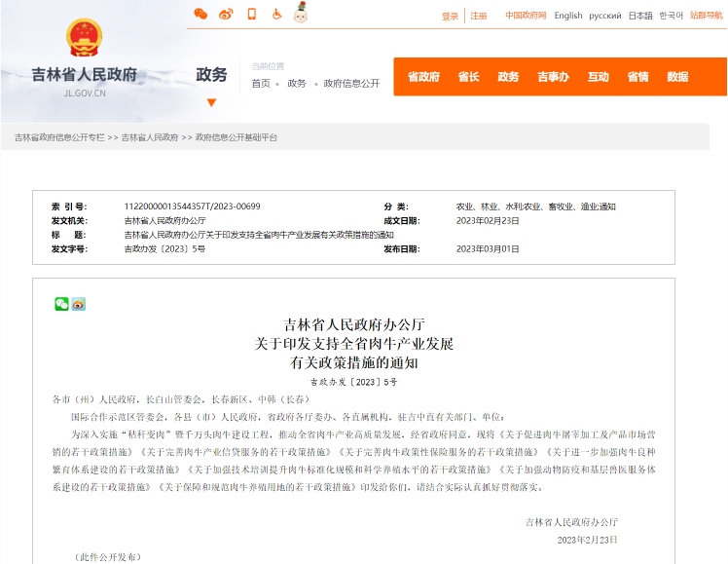Click 首页 in the breadcrumb path
The image size is (728, 564).
pos(261,84)
